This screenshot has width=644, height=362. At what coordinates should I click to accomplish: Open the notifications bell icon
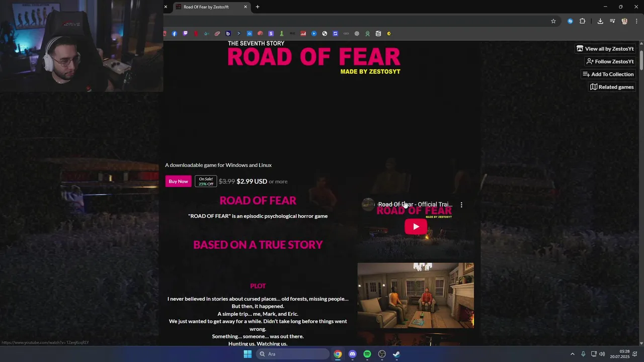point(635,354)
